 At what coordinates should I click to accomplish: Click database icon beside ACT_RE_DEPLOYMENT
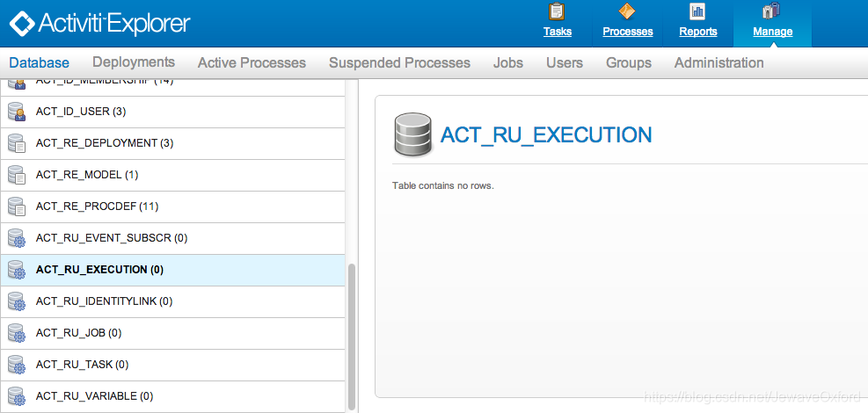tap(17, 143)
